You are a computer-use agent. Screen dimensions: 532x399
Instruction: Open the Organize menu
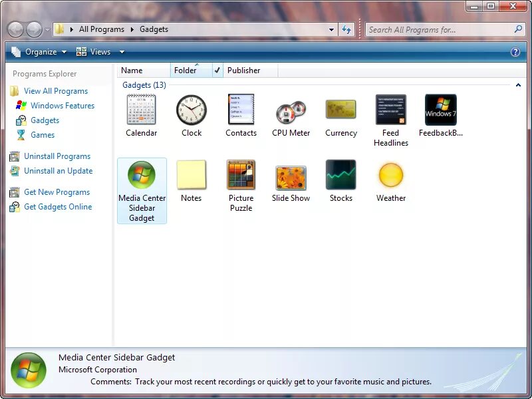(x=39, y=52)
